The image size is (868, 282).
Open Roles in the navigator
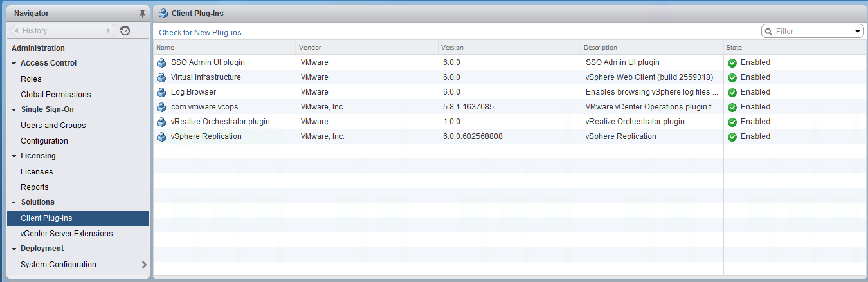tap(31, 79)
